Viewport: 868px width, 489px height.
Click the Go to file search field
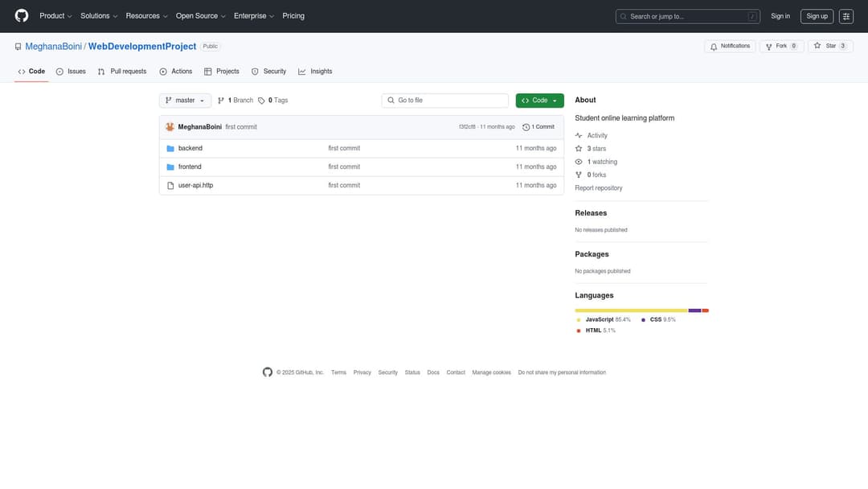445,101
